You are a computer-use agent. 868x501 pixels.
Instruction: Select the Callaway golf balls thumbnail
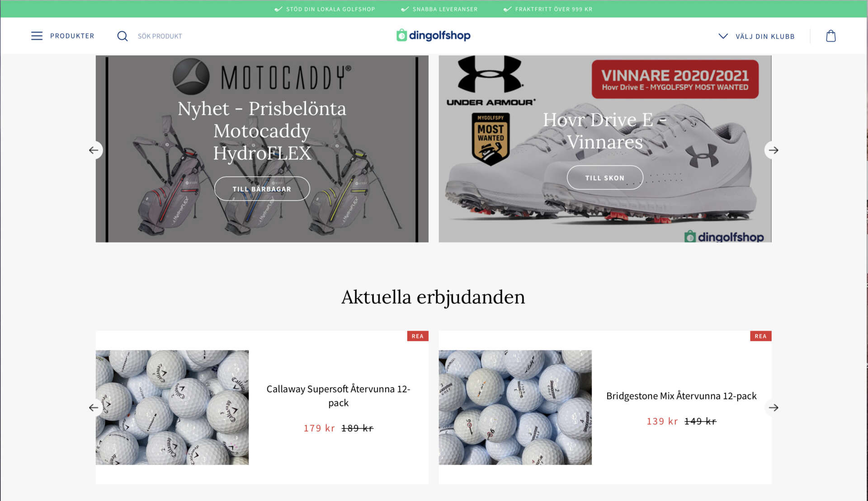172,407
